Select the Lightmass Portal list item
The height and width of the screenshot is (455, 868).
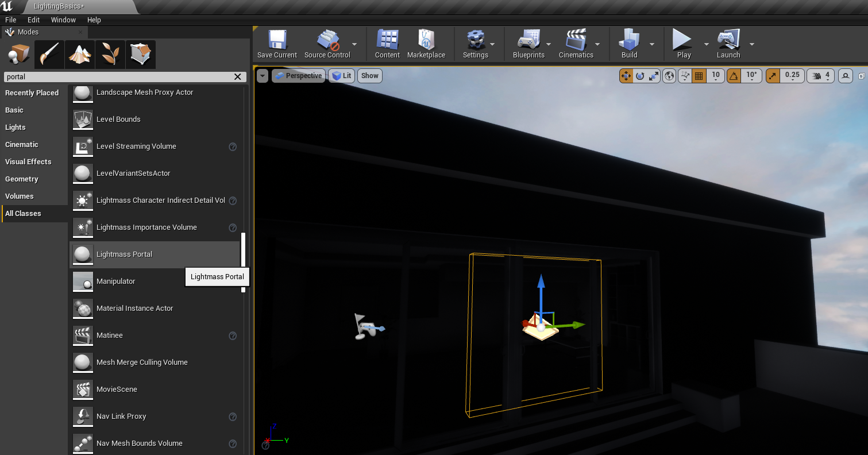click(x=155, y=254)
